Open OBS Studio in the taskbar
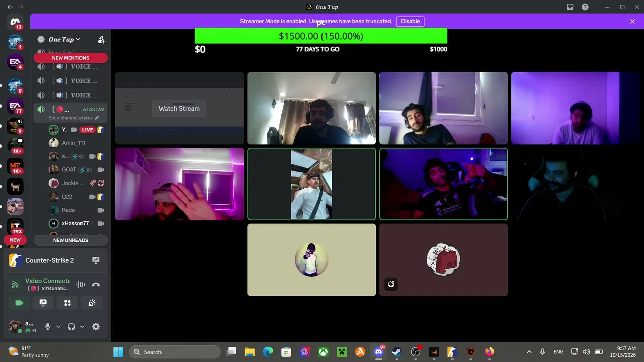 416,352
